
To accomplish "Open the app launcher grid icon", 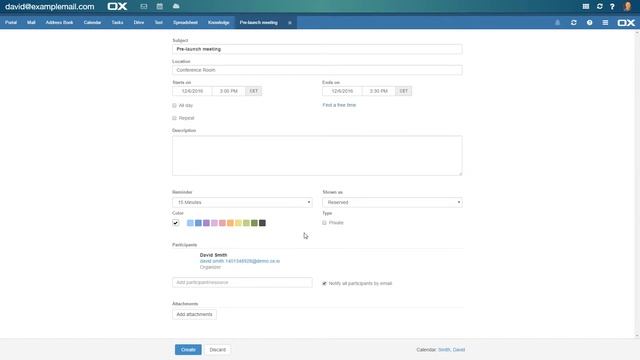I will coord(586,7).
